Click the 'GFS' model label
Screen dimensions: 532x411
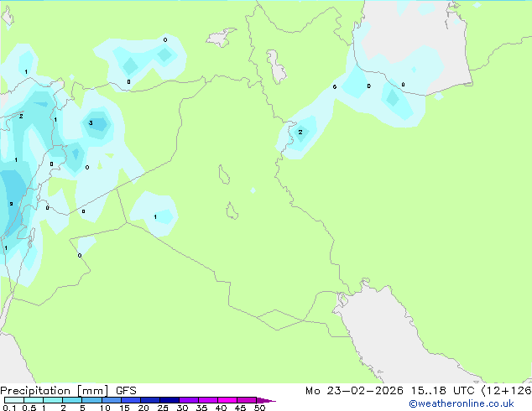(126, 391)
